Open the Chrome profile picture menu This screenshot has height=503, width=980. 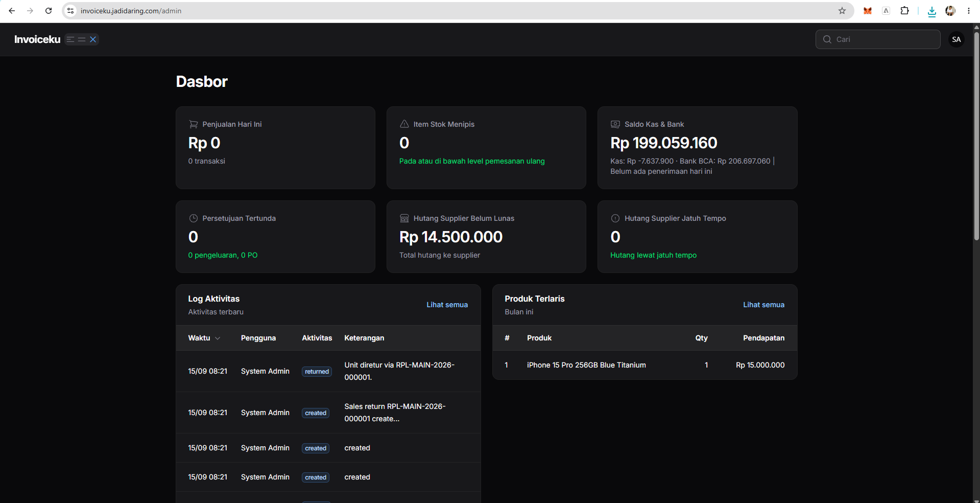click(950, 11)
